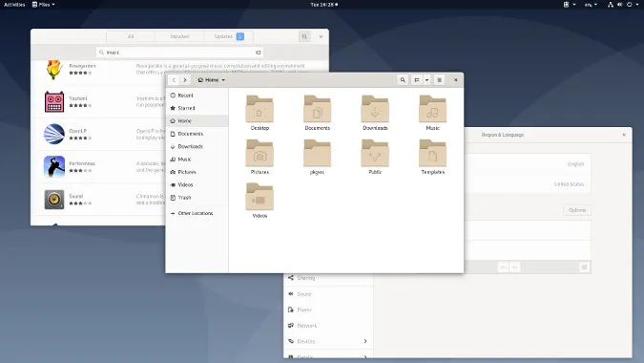Open the Templates folder
The width and height of the screenshot is (644, 363).
click(432, 157)
